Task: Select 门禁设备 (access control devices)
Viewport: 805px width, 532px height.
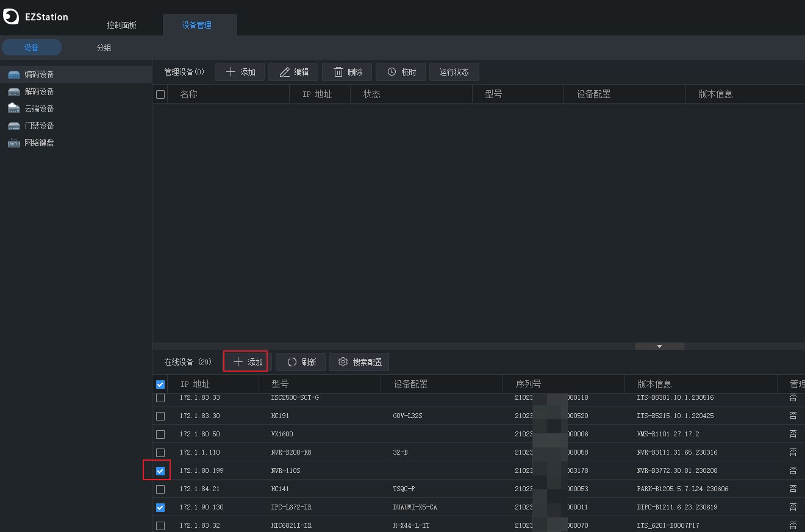Action: 37,126
